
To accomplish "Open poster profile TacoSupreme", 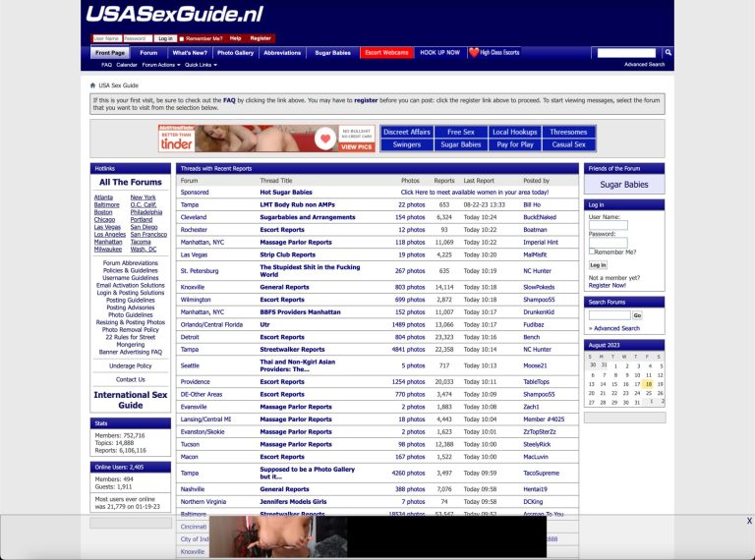I will coord(542,473).
